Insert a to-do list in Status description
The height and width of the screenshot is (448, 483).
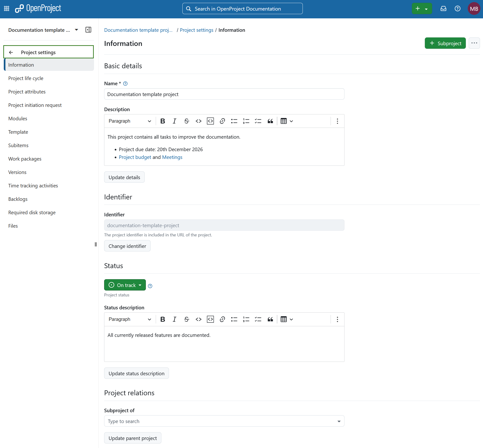tap(258, 319)
